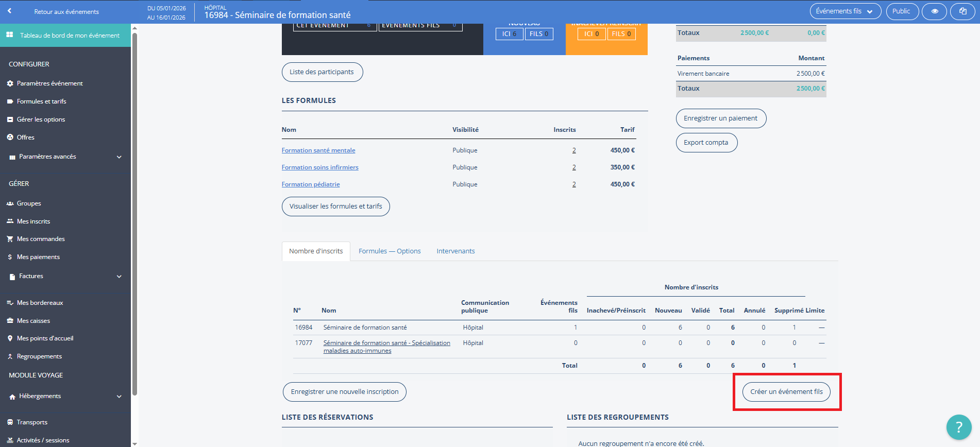Switch to Formules — Options tab
This screenshot has width=980, height=447.
point(390,251)
